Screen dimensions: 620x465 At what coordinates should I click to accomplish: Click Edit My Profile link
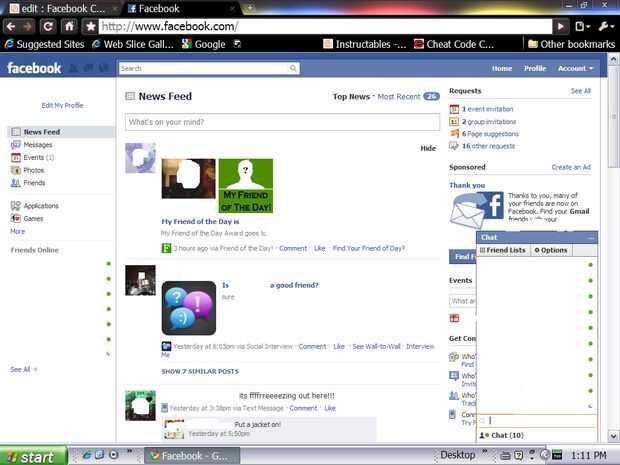pos(62,105)
